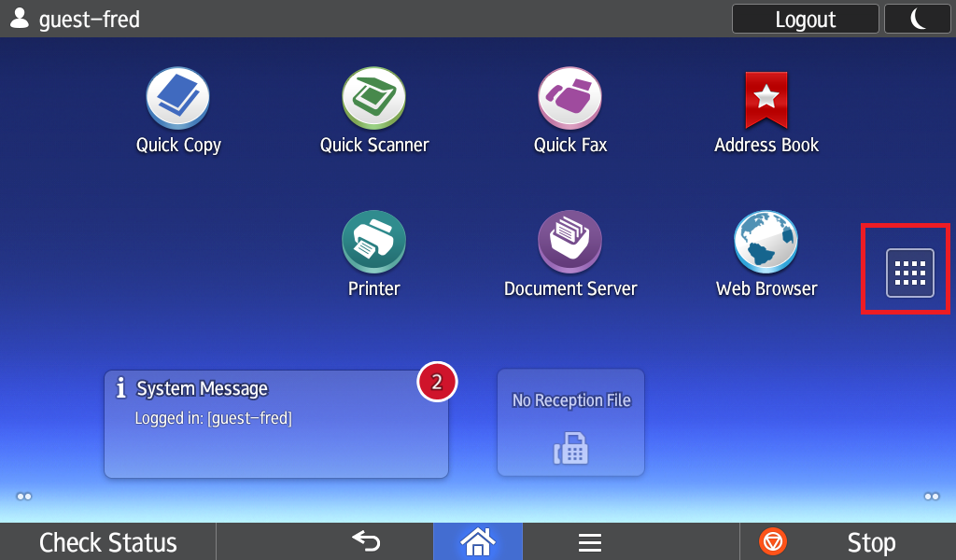Image resolution: width=956 pixels, height=560 pixels.
Task: Click the guest-fred user icon
Action: click(19, 19)
